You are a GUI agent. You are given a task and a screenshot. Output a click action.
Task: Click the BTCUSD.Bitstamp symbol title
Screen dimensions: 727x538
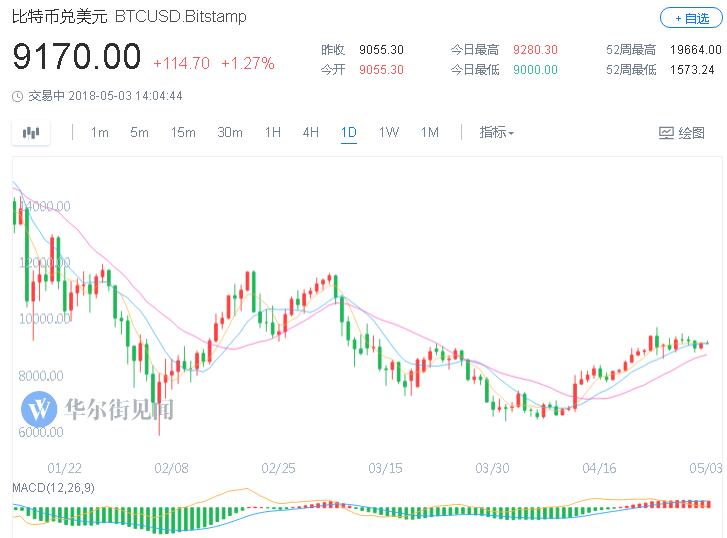[x=180, y=17]
